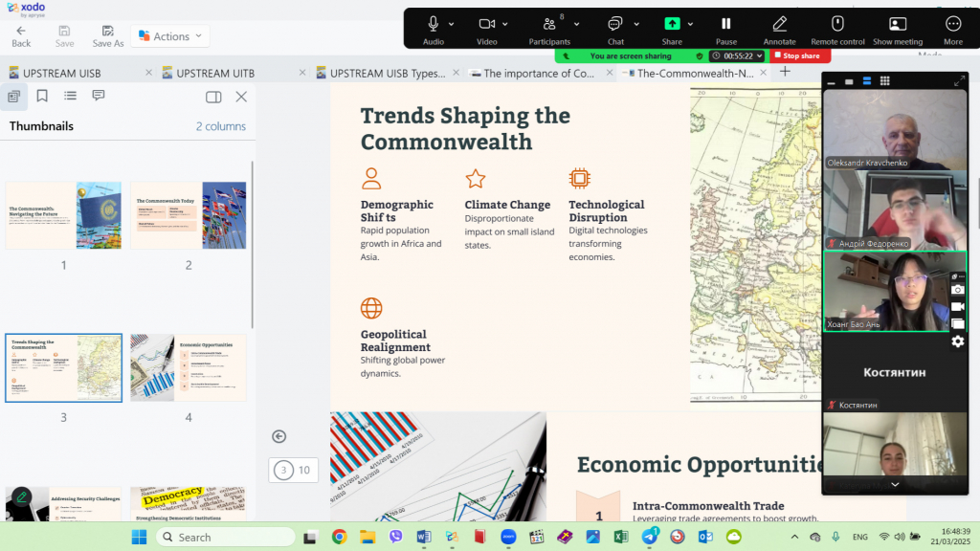Open the Comments panel icon

click(99, 96)
